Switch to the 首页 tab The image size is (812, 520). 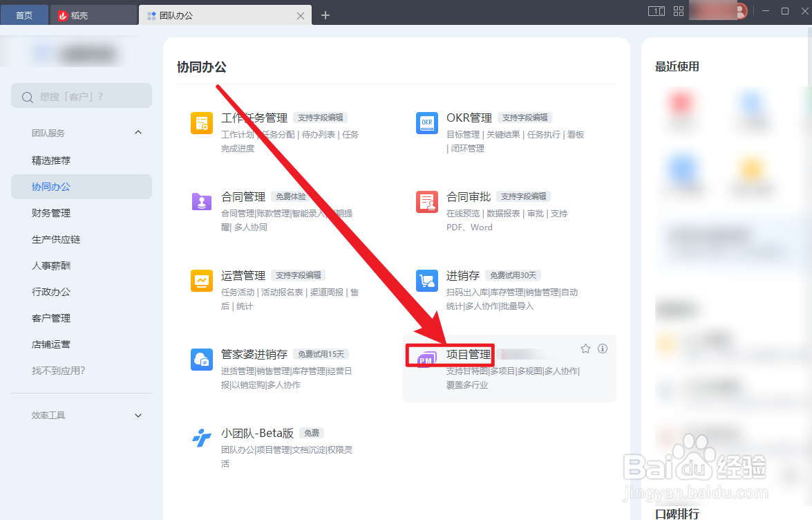pyautogui.click(x=24, y=14)
